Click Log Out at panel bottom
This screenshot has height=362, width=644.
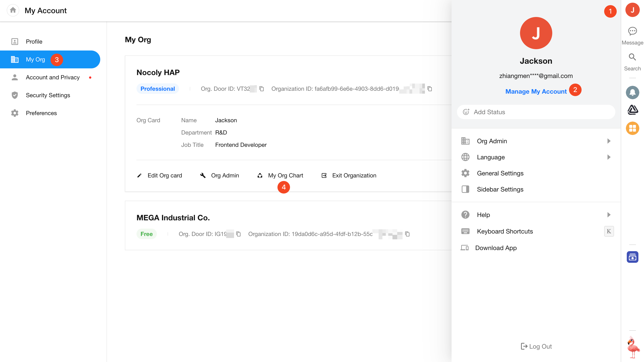[x=536, y=346]
